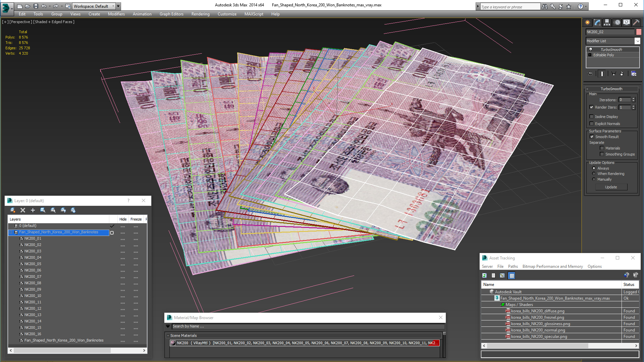Click Name column header in Asset Tracking
This screenshot has width=644, height=362.
(x=551, y=285)
